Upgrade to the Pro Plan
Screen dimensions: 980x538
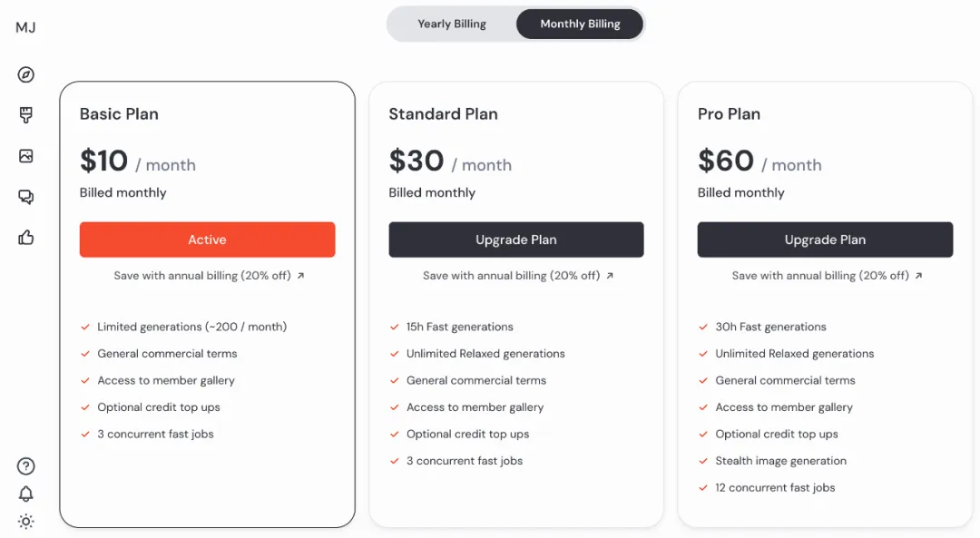(825, 240)
